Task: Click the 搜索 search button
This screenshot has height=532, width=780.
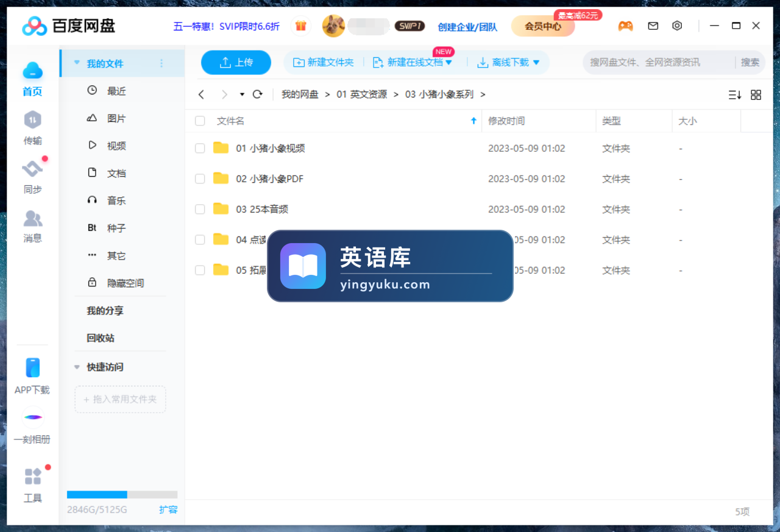Action: coord(750,62)
